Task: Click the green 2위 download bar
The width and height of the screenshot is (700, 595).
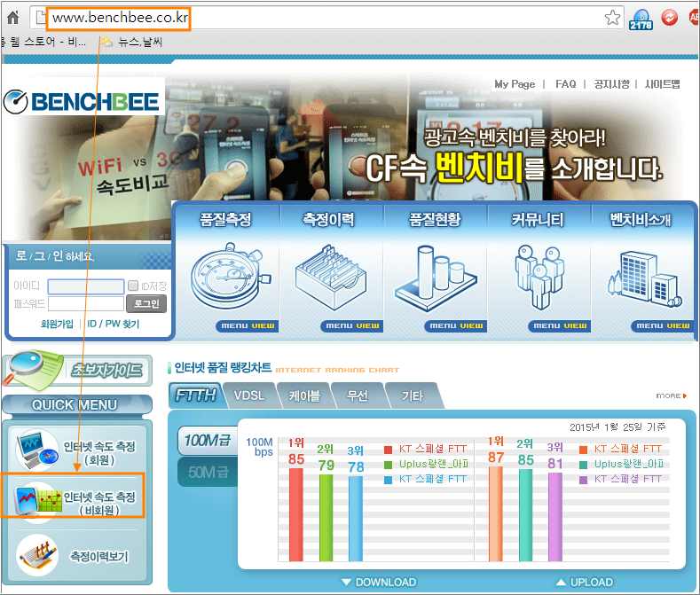Action: [x=326, y=518]
